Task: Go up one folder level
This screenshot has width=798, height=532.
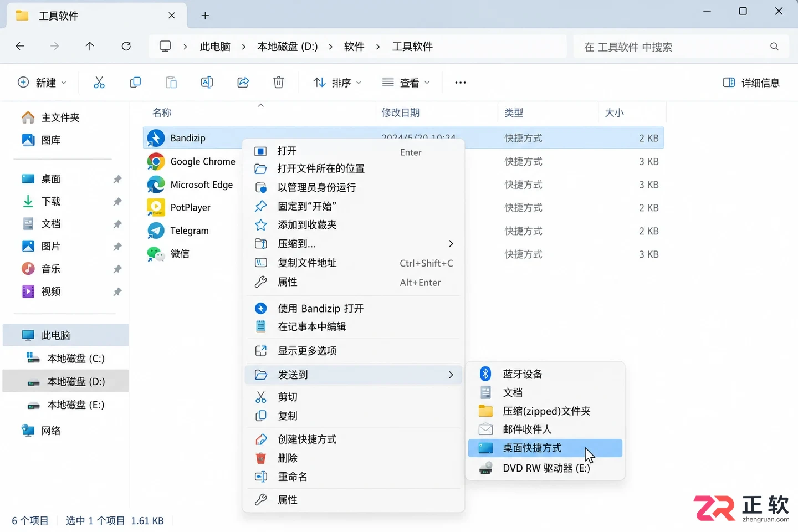Action: (90, 46)
